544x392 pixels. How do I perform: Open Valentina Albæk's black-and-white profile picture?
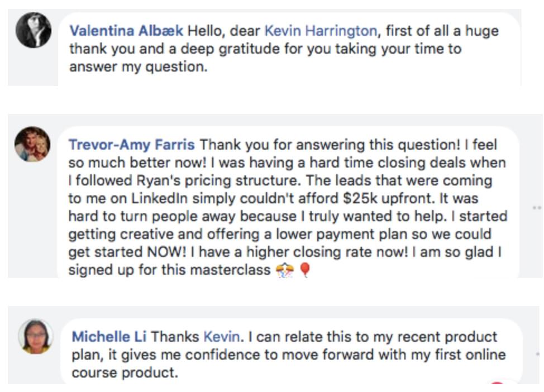click(34, 30)
